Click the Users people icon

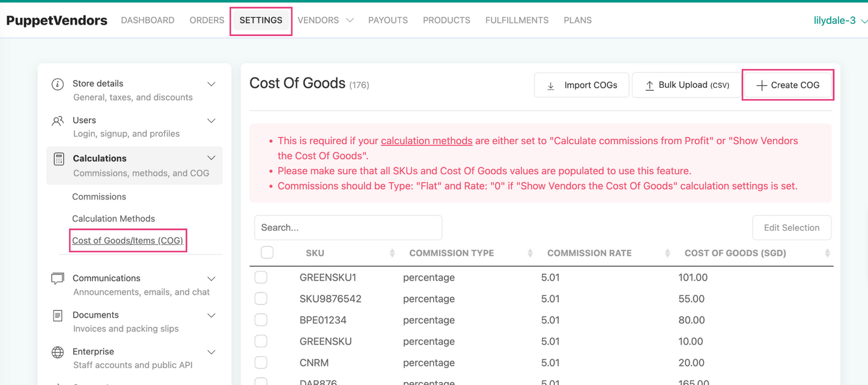(x=58, y=121)
